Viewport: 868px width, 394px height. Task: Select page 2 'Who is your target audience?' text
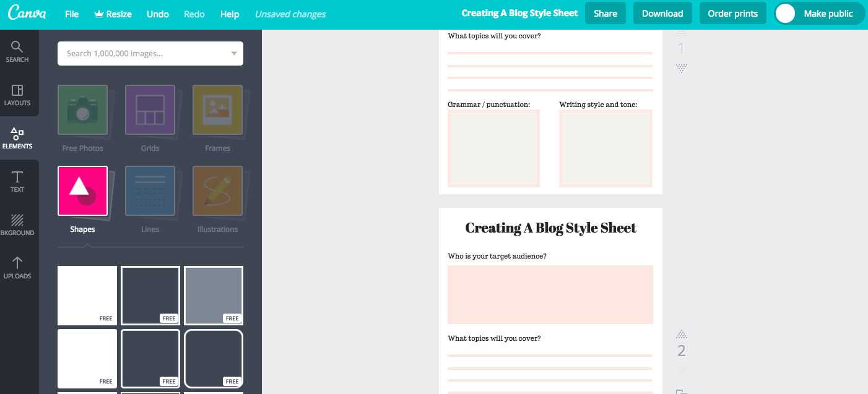point(497,256)
